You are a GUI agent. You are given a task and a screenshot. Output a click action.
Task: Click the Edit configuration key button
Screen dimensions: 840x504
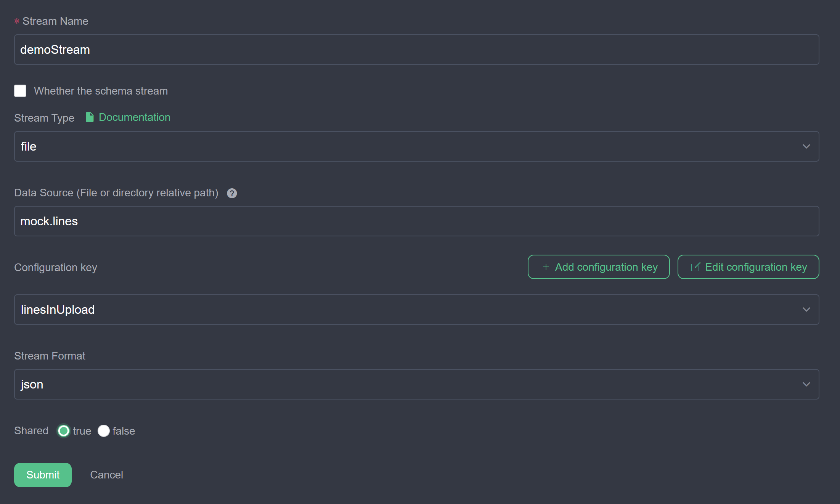click(x=748, y=267)
